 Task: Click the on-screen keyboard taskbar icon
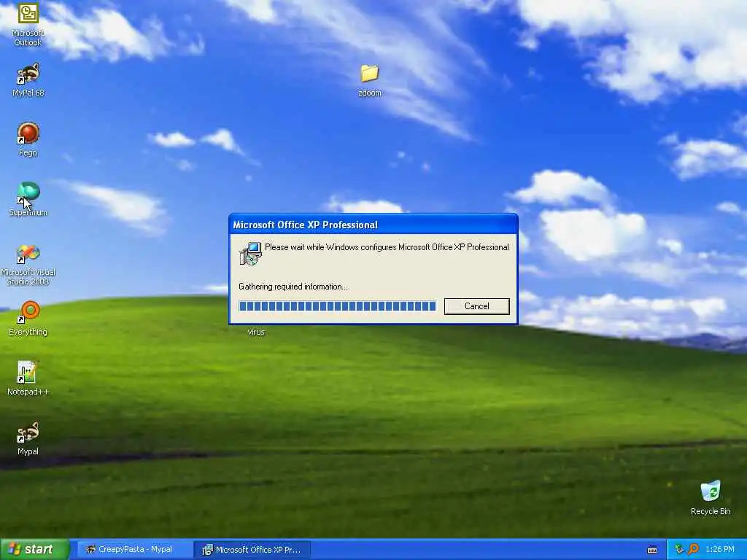(652, 550)
